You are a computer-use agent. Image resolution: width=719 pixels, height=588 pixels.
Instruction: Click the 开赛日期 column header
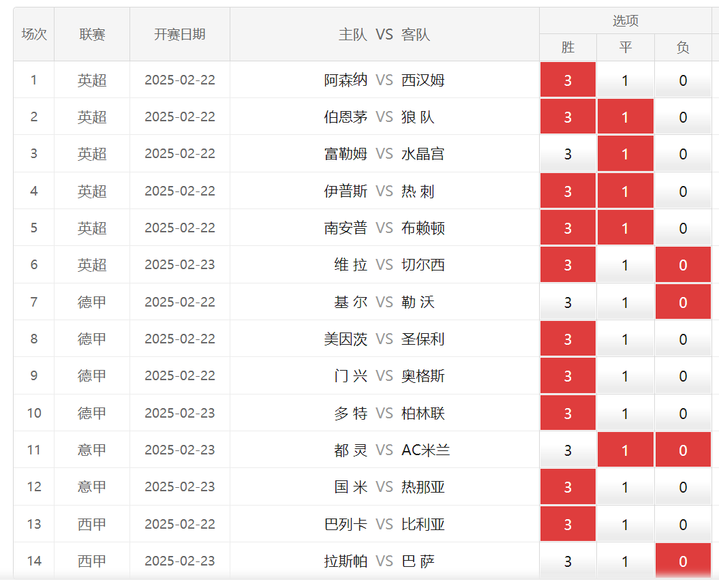[180, 34]
